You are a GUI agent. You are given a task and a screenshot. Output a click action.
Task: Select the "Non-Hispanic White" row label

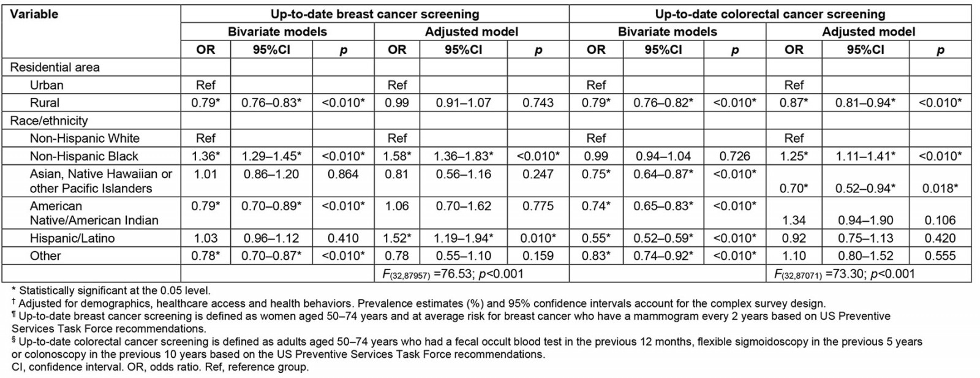(85, 138)
